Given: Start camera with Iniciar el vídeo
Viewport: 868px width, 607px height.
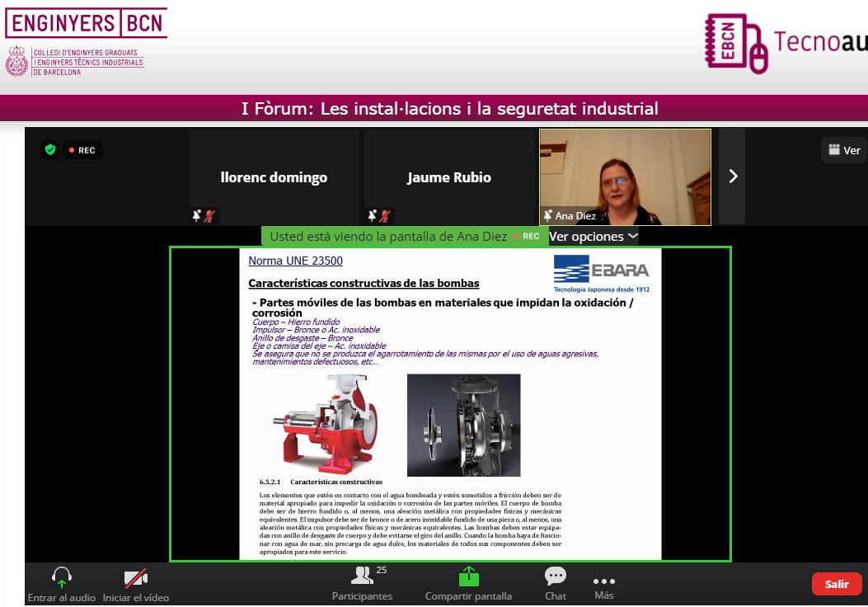Looking at the screenshot, I should 136,585.
